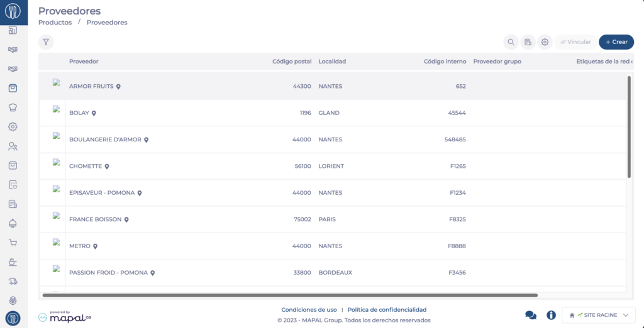Click the internal code 548485 cell
Screen dimensions: 644x328
tap(455, 140)
